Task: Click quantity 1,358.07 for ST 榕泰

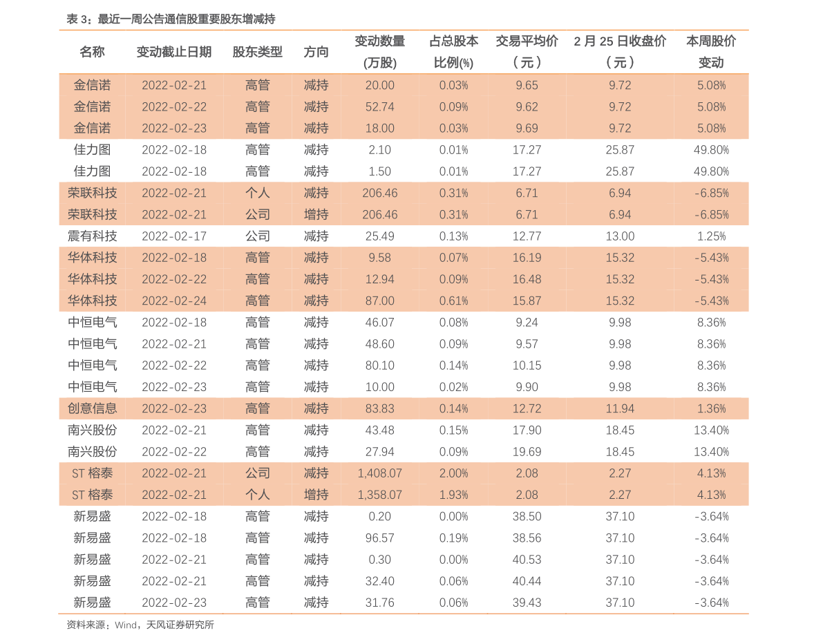Action: [x=379, y=495]
